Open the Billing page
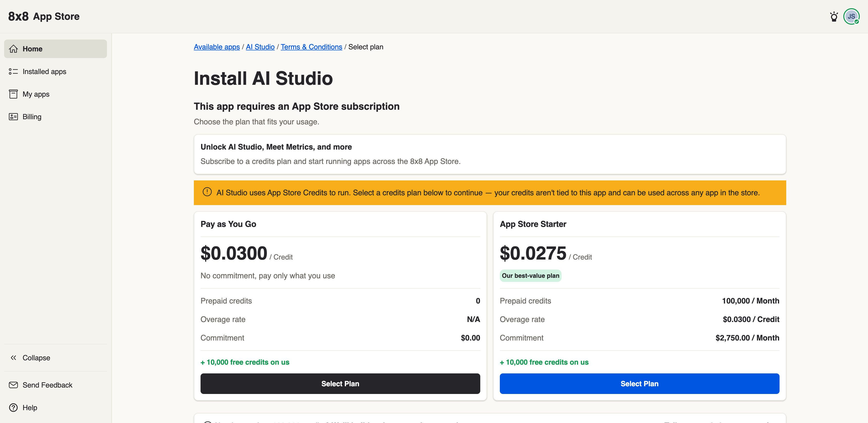The height and width of the screenshot is (423, 868). (x=56, y=116)
